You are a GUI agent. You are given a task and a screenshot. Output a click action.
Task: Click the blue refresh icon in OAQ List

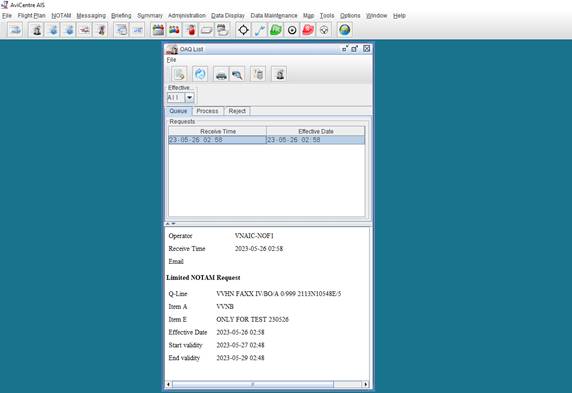pos(200,74)
